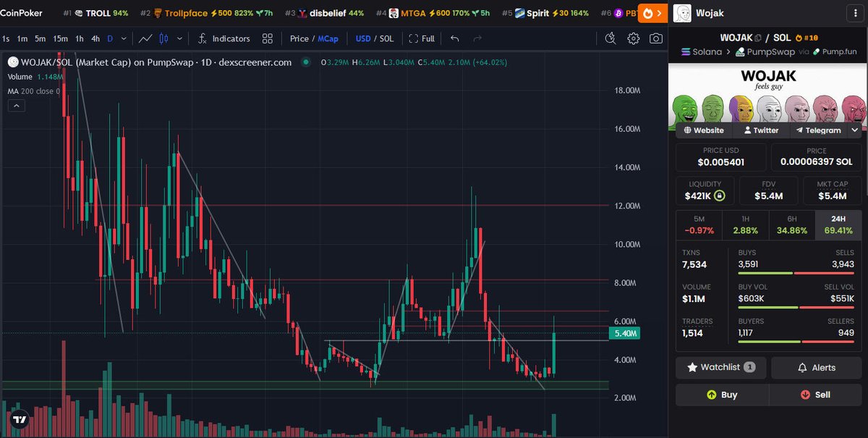Open chart settings gear icon

[633, 38]
